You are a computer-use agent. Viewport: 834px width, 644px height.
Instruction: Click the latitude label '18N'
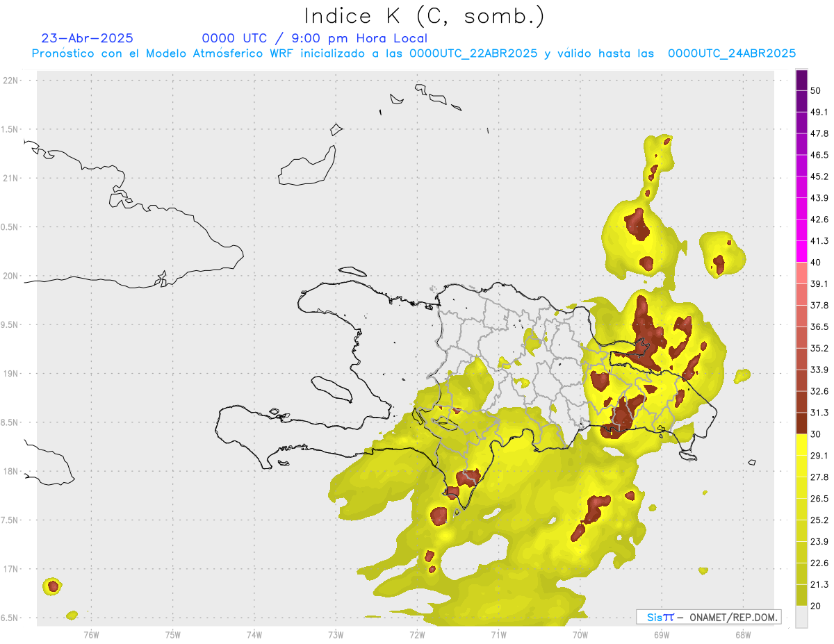[11, 472]
